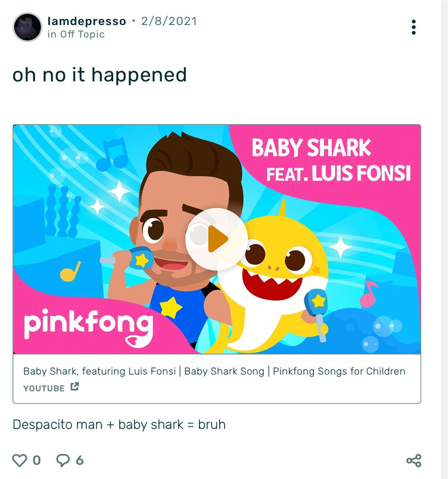This screenshot has height=479, width=448.
Task: Click the Pinkfong logo on the thumbnail
Action: [x=88, y=325]
